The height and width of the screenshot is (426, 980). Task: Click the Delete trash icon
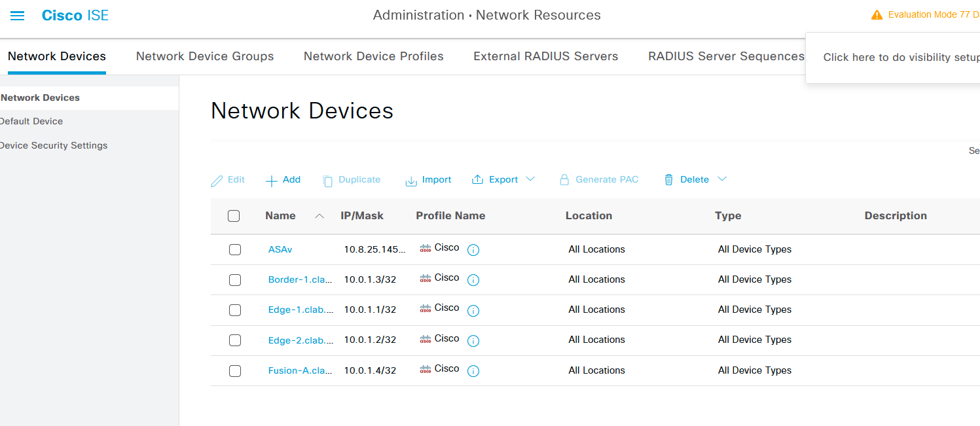click(x=668, y=180)
